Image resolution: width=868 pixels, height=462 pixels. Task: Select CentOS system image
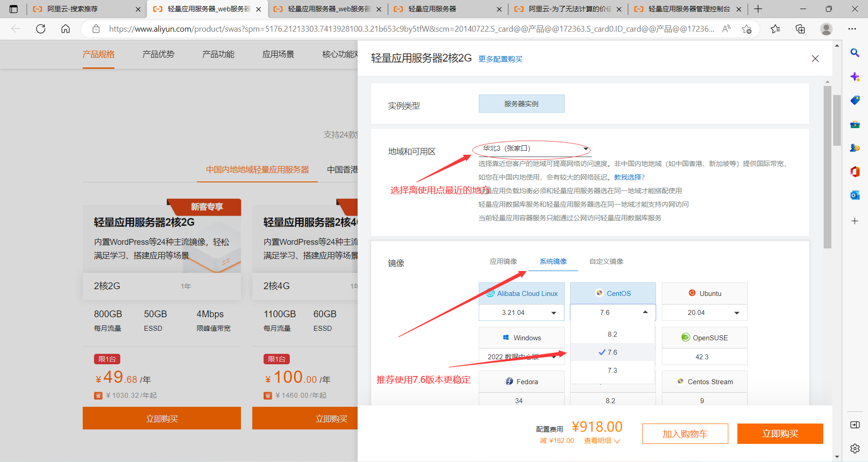[x=613, y=293]
